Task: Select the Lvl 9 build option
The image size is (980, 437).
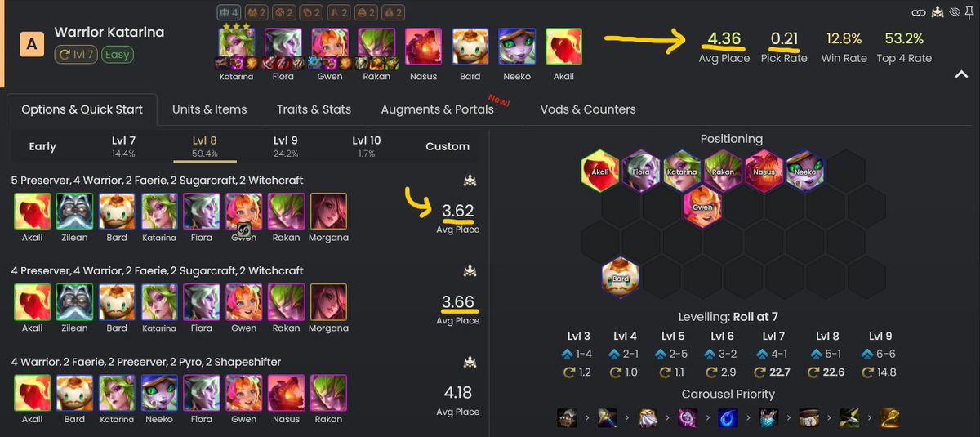Action: [x=286, y=145]
